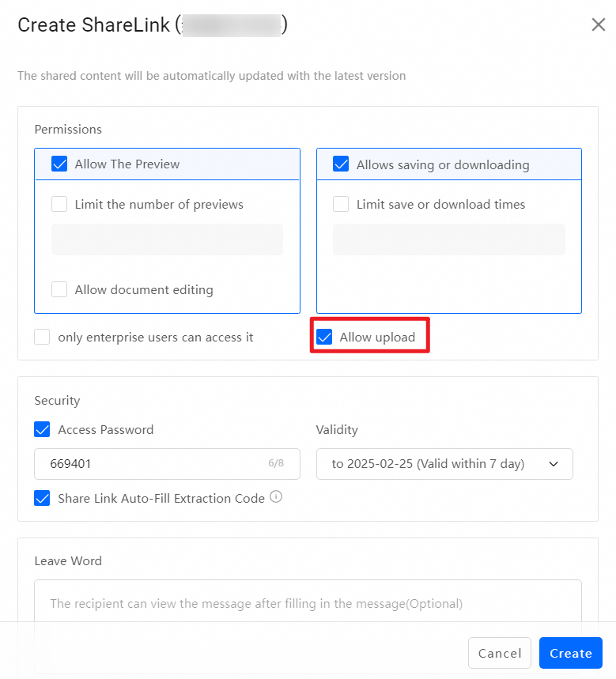Screen dimensions: 616x679
Task: Click the Allow upload label text
Action: click(x=377, y=337)
